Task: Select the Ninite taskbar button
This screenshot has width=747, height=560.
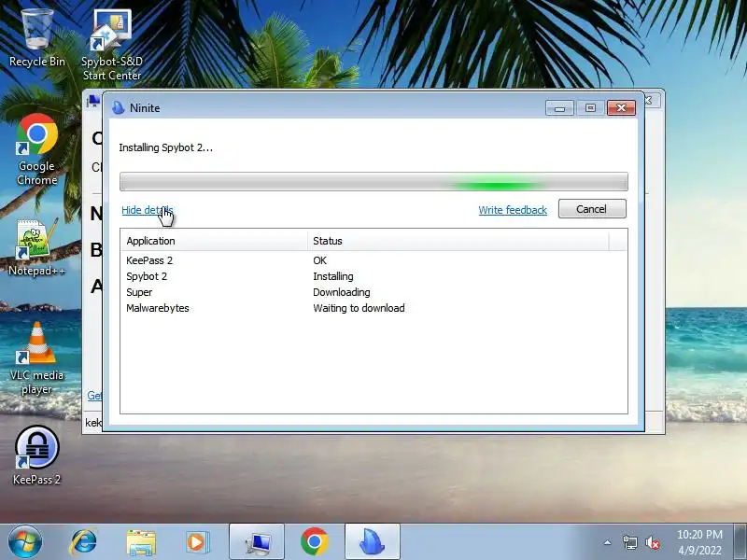Action: click(x=372, y=542)
